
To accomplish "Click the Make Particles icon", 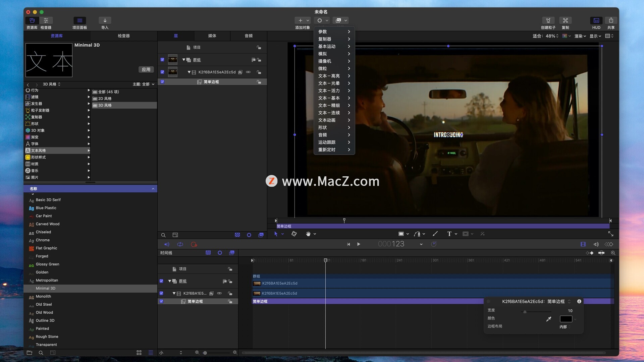I will click(x=548, y=21).
